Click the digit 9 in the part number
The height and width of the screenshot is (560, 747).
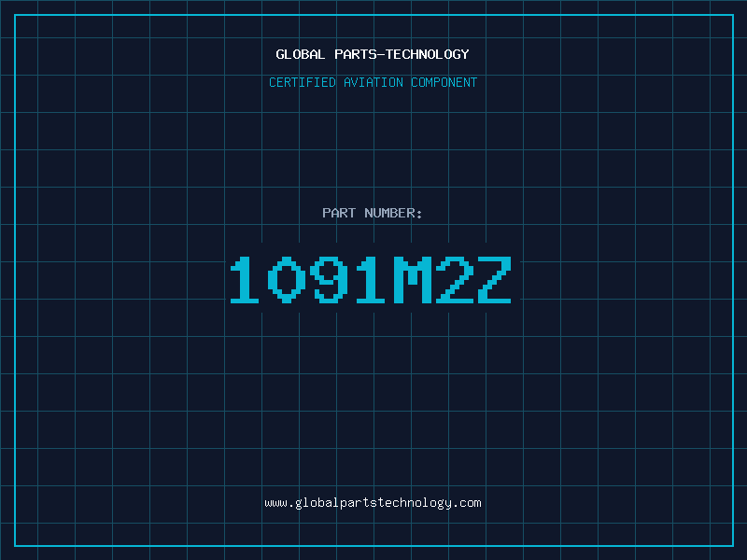pyautogui.click(x=329, y=280)
